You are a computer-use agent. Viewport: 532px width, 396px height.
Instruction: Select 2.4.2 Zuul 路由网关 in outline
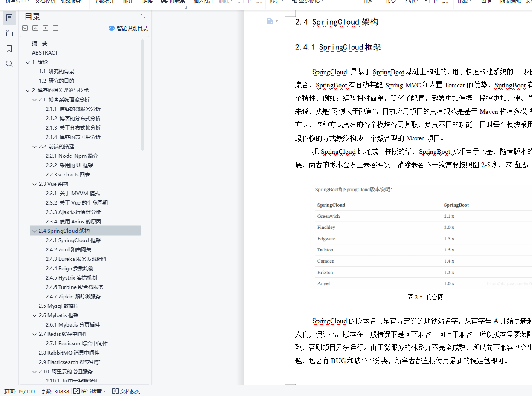point(68,250)
